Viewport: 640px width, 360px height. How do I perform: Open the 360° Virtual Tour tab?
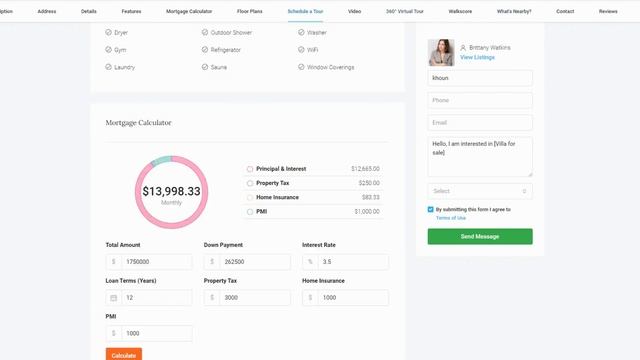pyautogui.click(x=405, y=11)
